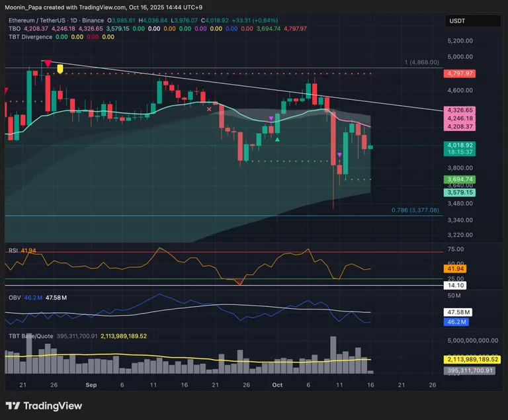Select the TBO indicator legend
Viewport: 508px width, 420px height.
(x=14, y=28)
